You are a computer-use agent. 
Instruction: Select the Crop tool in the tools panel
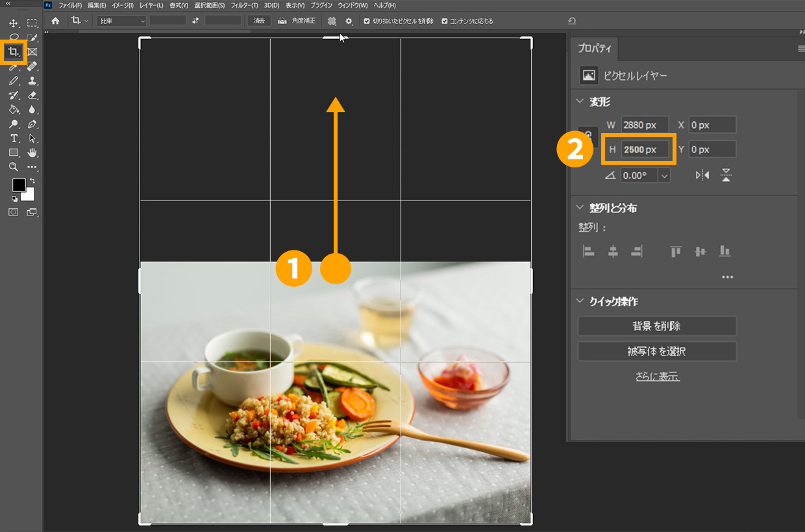click(13, 52)
